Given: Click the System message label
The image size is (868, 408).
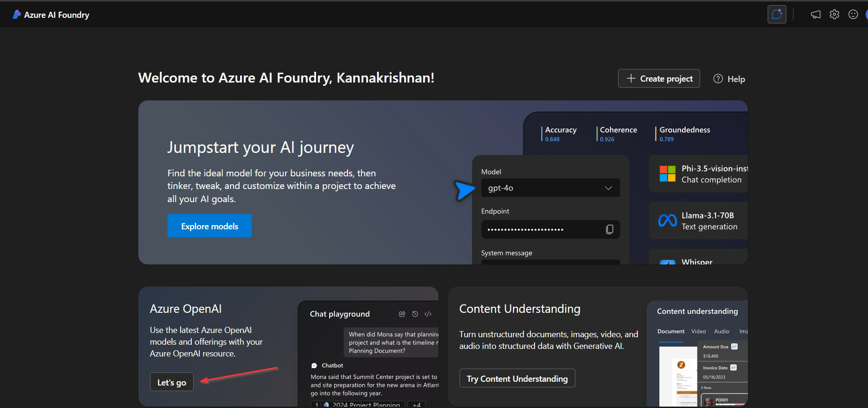Looking at the screenshot, I should point(506,253).
